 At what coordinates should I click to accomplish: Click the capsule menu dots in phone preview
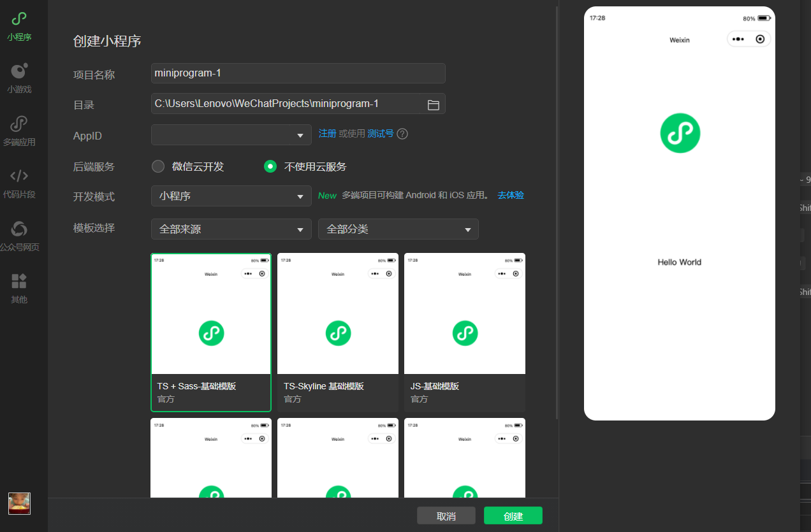[x=738, y=39]
